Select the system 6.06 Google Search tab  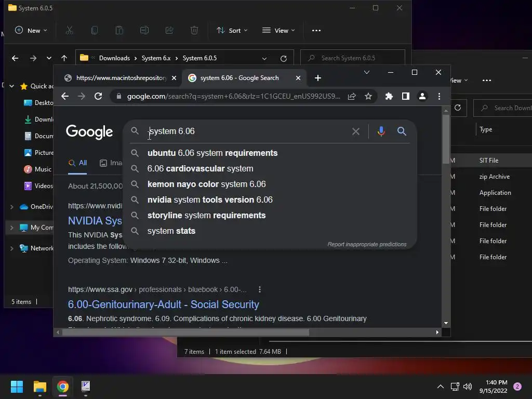244,78
